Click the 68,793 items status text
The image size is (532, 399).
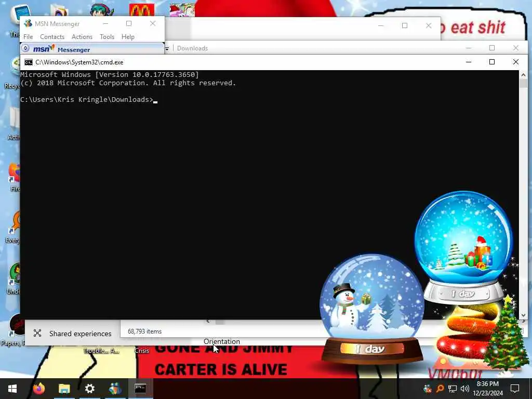coord(144,331)
